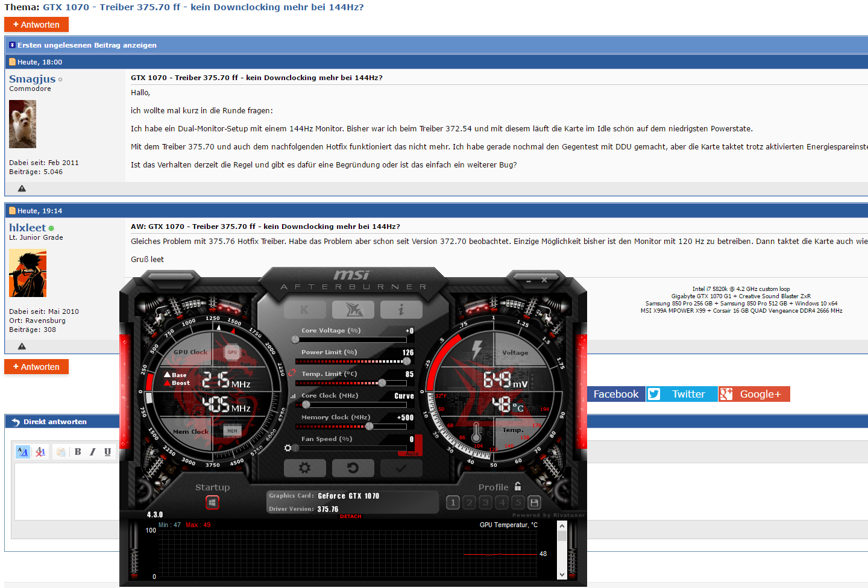Toggle the power/temp limit link icon
Screen dimensions: 868x588
292,373
